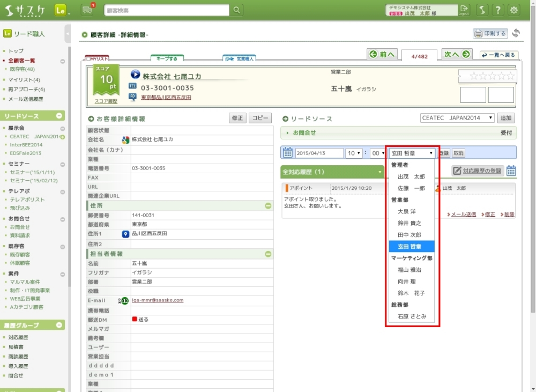Click the Logout icon
The image size is (536, 392).
(464, 10)
